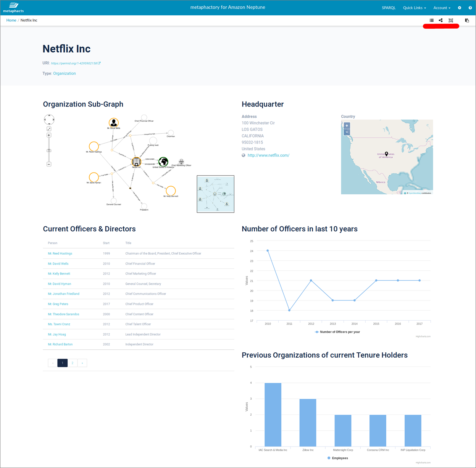Toggle Number of Officers per year legend

pos(337,332)
